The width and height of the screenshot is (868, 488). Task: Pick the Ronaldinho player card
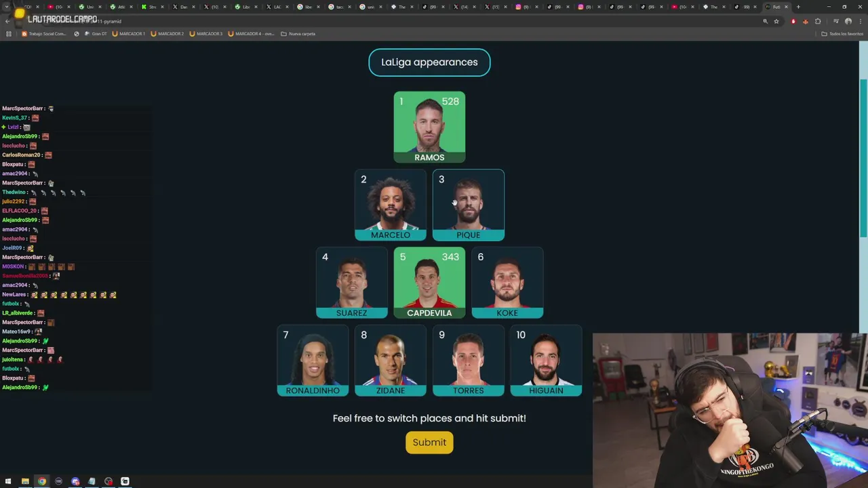pos(313,361)
